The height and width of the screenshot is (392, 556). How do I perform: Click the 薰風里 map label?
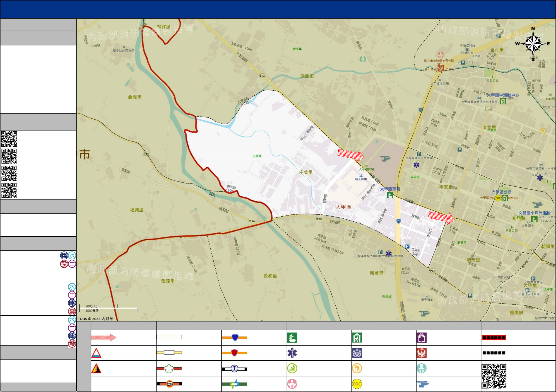tap(516, 313)
